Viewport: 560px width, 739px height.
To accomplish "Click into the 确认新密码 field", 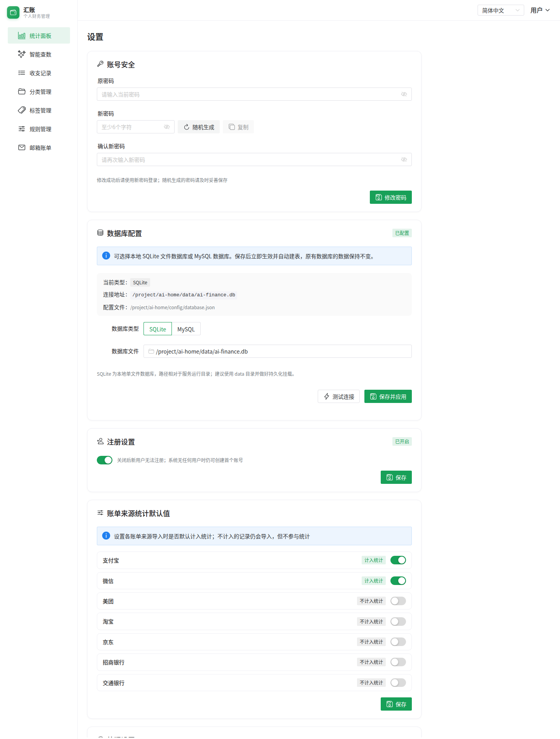I will (x=254, y=159).
